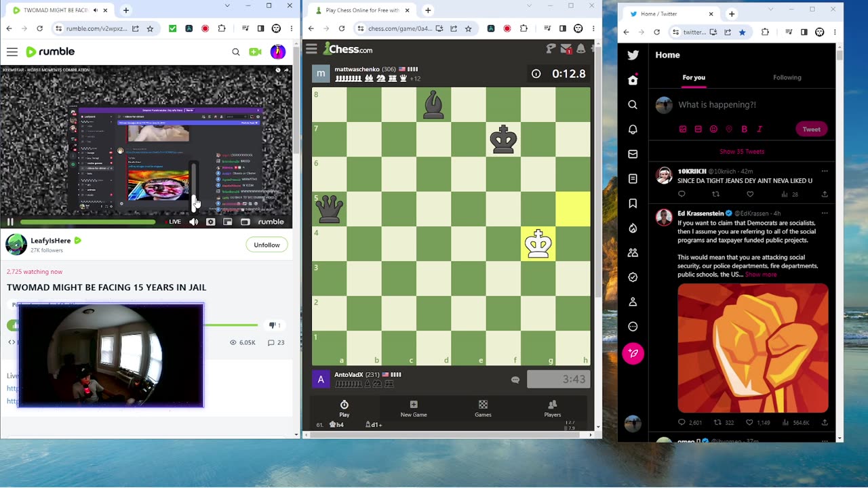Open the emoji picker for the tweet
Viewport: 868px width, 488px height.
(x=713, y=129)
